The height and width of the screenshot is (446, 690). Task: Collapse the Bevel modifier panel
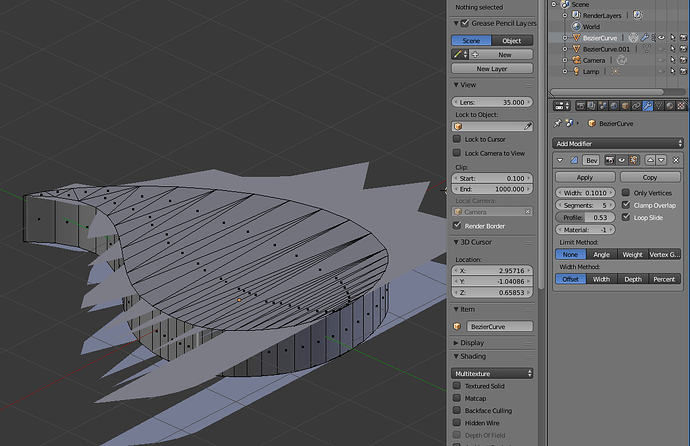[560, 160]
